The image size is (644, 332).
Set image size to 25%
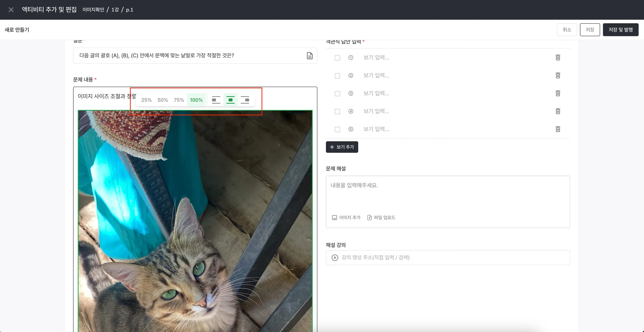tap(146, 100)
